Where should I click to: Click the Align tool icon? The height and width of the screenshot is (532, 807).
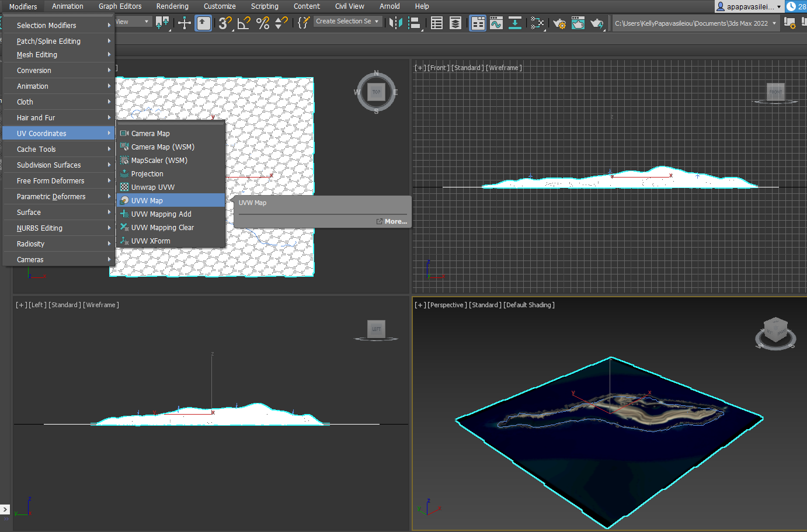point(415,23)
